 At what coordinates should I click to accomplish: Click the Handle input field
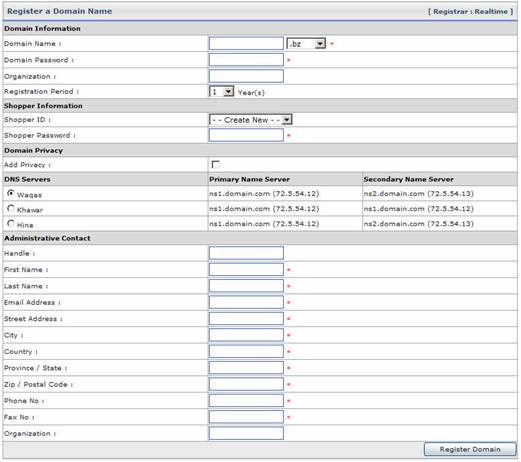[246, 253]
